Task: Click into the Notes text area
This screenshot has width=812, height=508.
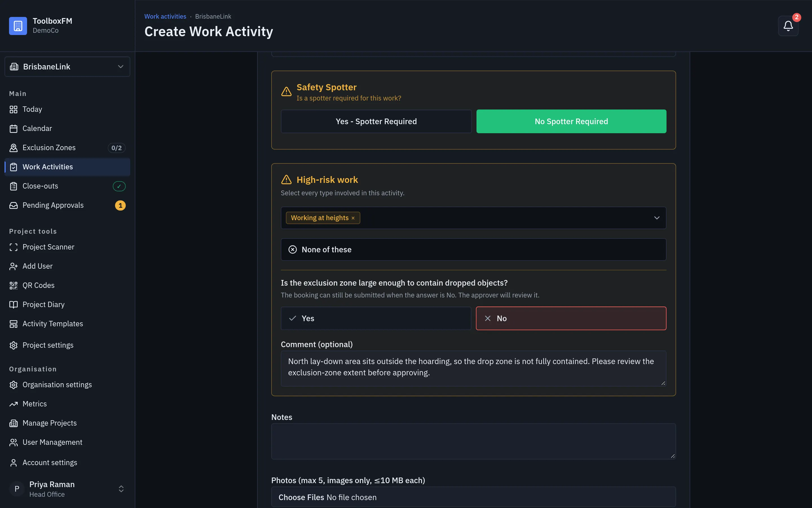Action: (473, 441)
